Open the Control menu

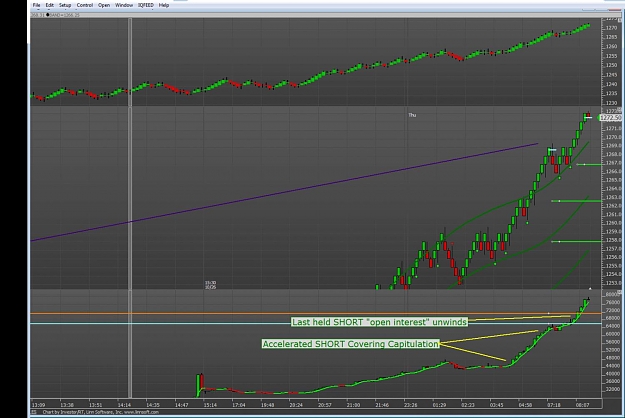(x=85, y=5)
